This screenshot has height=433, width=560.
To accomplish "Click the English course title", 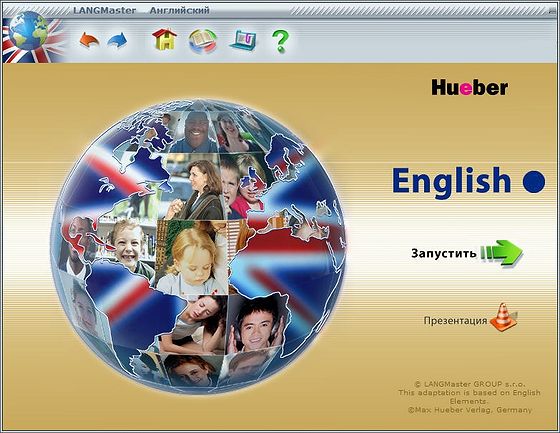I will click(x=451, y=181).
